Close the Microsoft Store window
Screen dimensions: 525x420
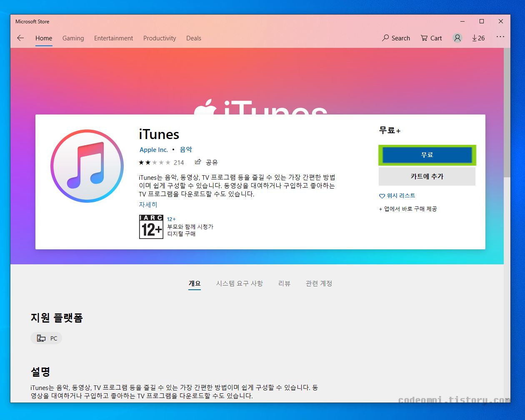point(501,21)
